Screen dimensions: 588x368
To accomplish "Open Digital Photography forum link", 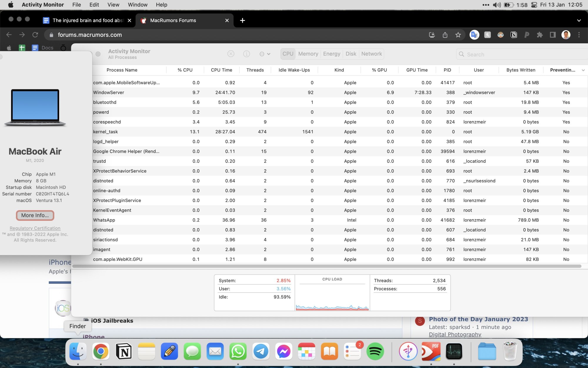I will tap(455, 334).
